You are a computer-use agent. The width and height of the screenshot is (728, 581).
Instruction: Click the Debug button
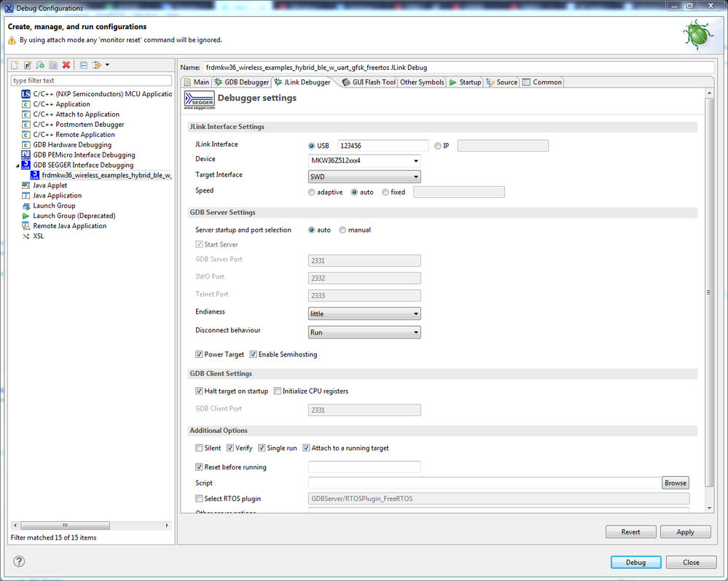635,563
